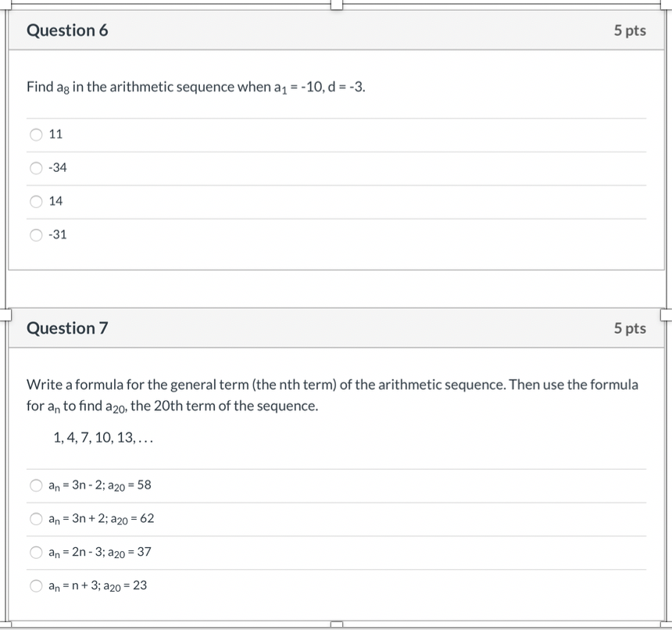Click the sequence 1, 4, 7, 10, 13
The image size is (672, 630).
102,438
